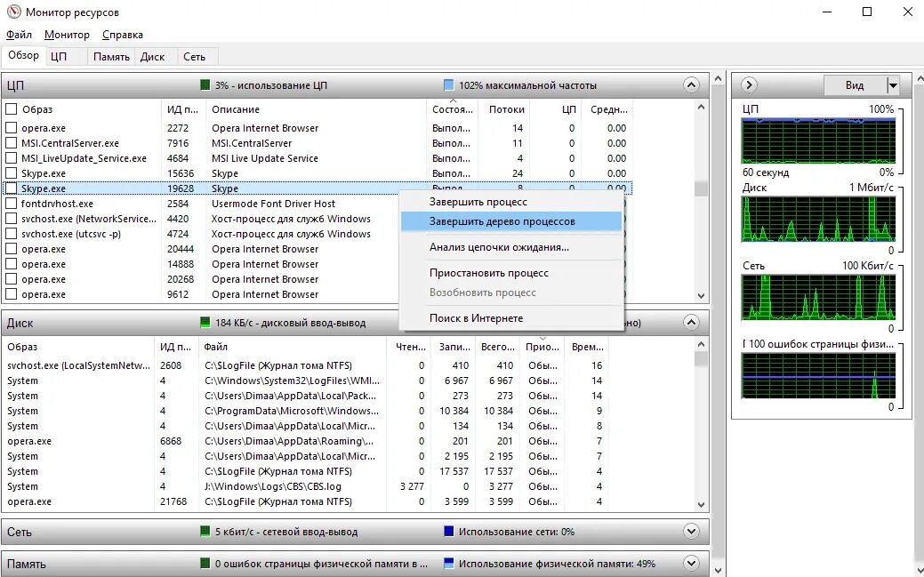Collapse the ЦП section with its chevron
Image resolution: width=924 pixels, height=577 pixels.
tap(691, 84)
